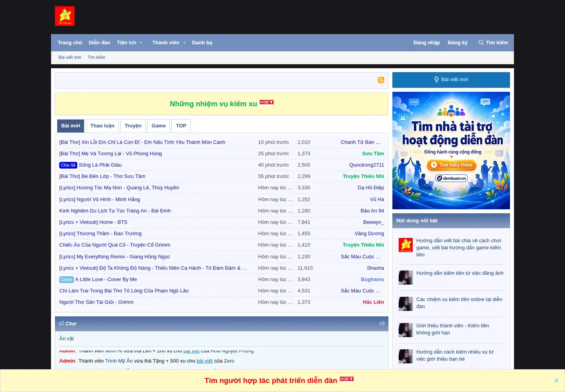The image size is (565, 392).
Task: Click the Nội dung nổi bật header
Action: pyautogui.click(x=451, y=221)
